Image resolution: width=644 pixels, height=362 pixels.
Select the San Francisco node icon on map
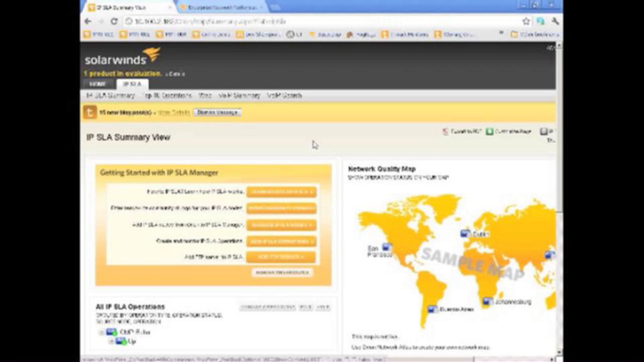tap(387, 247)
